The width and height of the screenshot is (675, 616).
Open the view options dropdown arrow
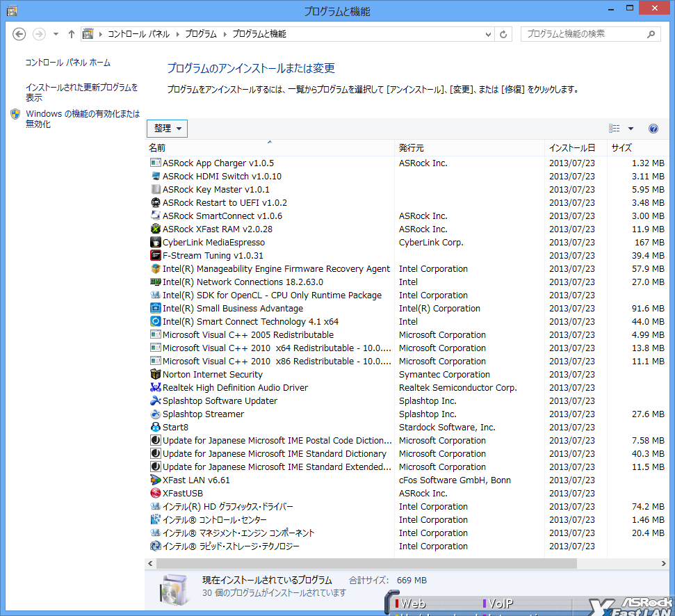(631, 129)
